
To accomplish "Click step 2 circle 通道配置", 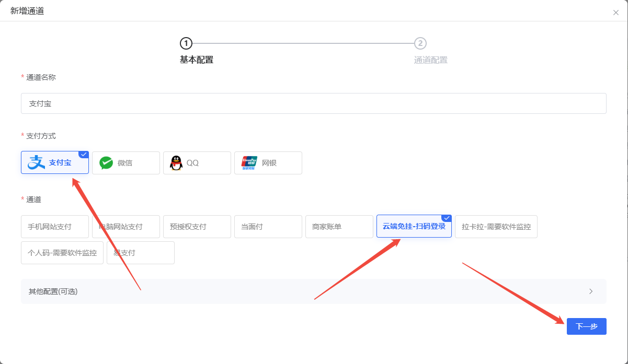I will [420, 43].
